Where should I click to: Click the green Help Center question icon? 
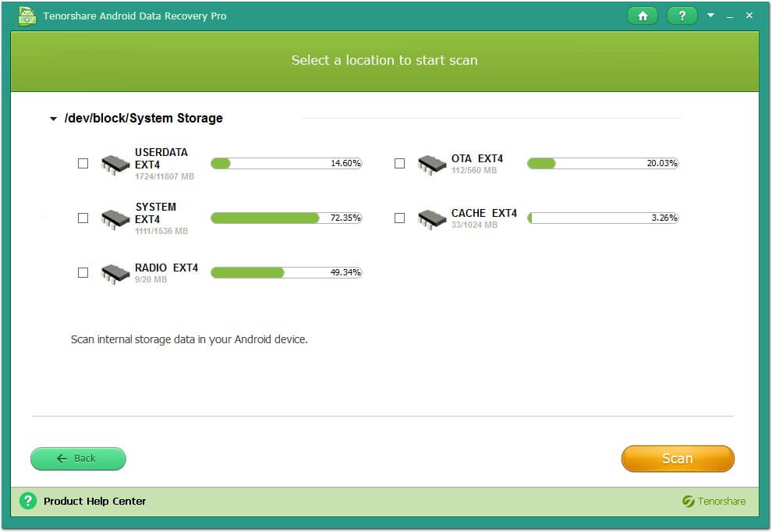tap(28, 501)
